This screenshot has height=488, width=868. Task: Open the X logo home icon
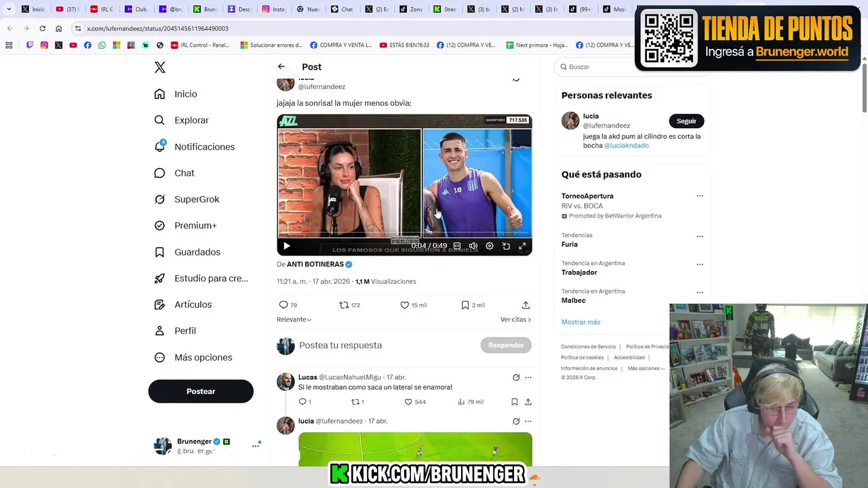tap(160, 67)
